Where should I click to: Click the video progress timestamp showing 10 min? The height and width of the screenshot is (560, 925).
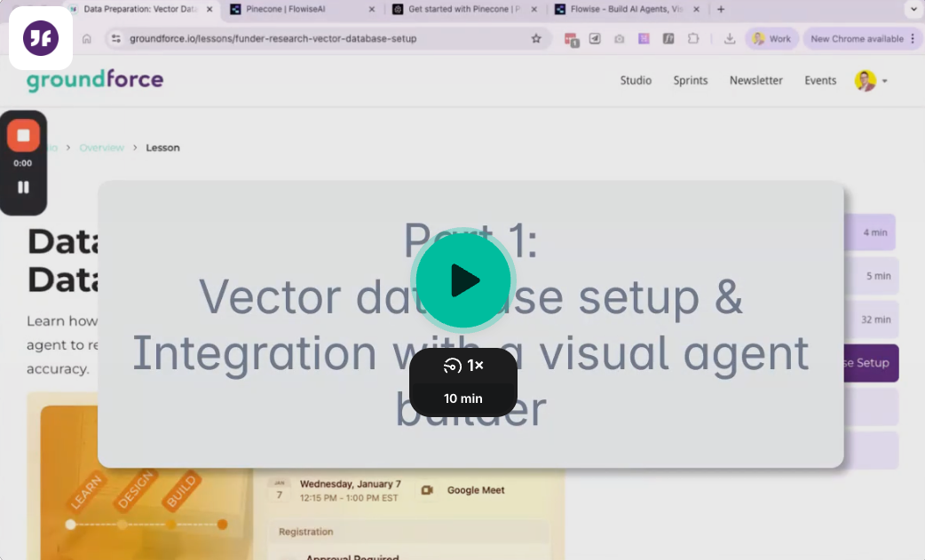click(462, 398)
